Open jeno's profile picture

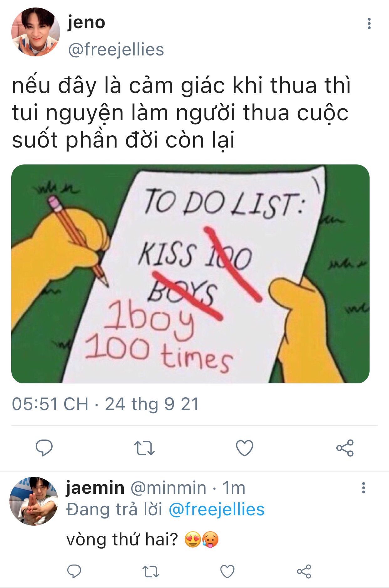tap(36, 32)
